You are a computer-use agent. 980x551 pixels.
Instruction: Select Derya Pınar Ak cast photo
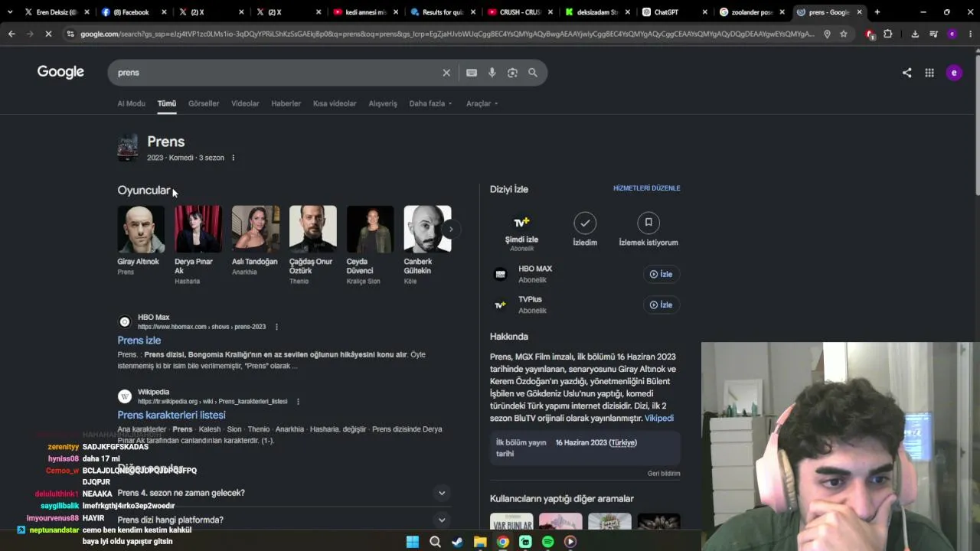click(198, 229)
